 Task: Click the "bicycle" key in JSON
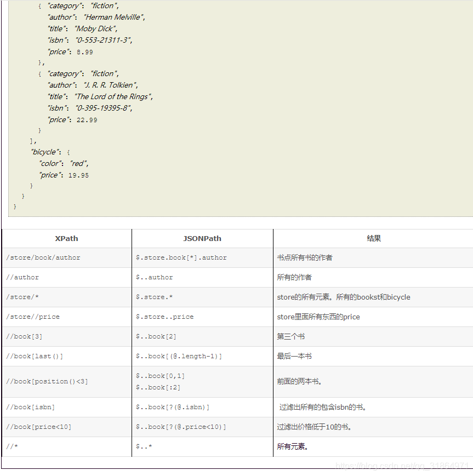pos(45,152)
